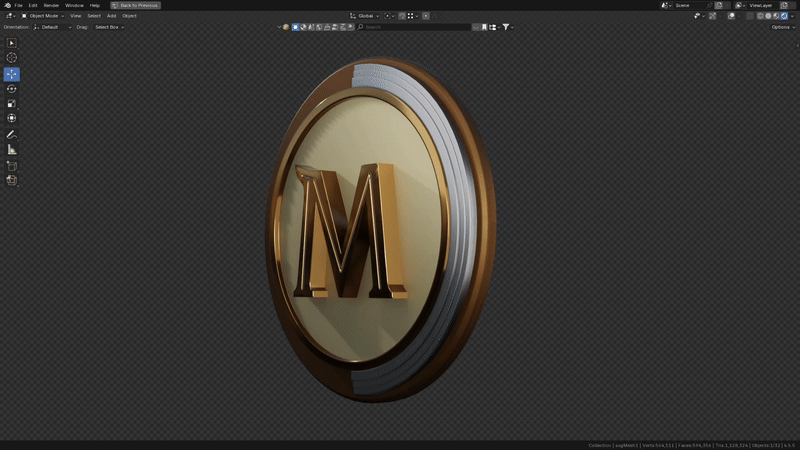Select the Add Object cube tool below

[11, 180]
